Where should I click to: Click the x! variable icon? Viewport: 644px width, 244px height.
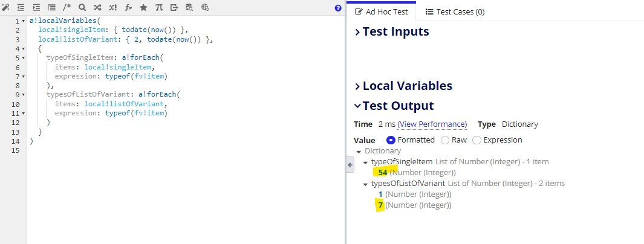click(112, 7)
